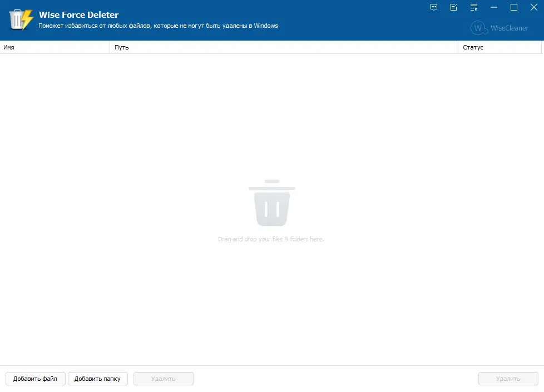Minimize the Wise Force Deleter window
Image resolution: width=544 pixels, height=392 pixels.
(x=494, y=7)
